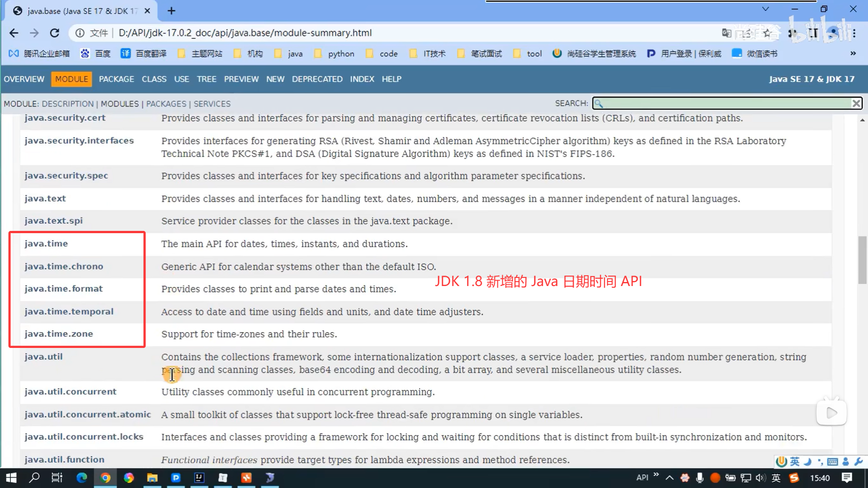The image size is (868, 488).
Task: Open the tab search dropdown arrow
Action: point(765,9)
